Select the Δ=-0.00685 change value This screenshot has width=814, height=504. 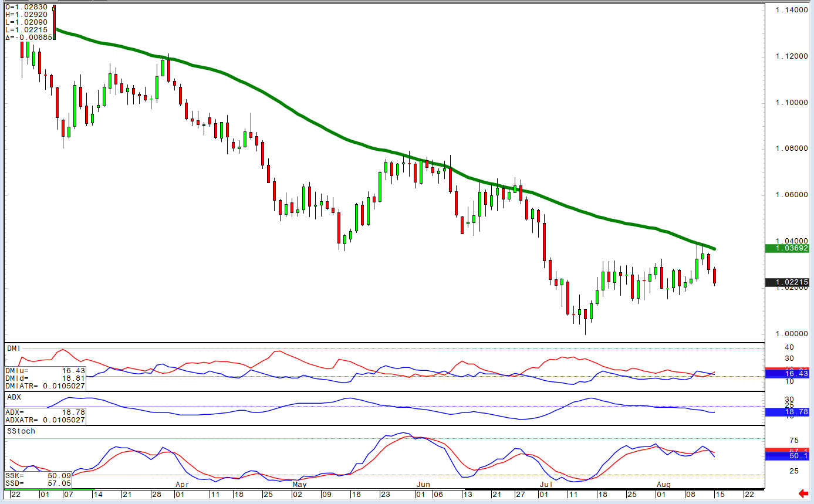(29, 38)
